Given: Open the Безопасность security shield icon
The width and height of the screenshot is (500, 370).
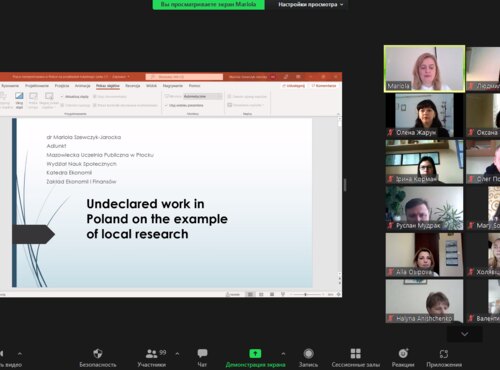Looking at the screenshot, I should point(98,353).
